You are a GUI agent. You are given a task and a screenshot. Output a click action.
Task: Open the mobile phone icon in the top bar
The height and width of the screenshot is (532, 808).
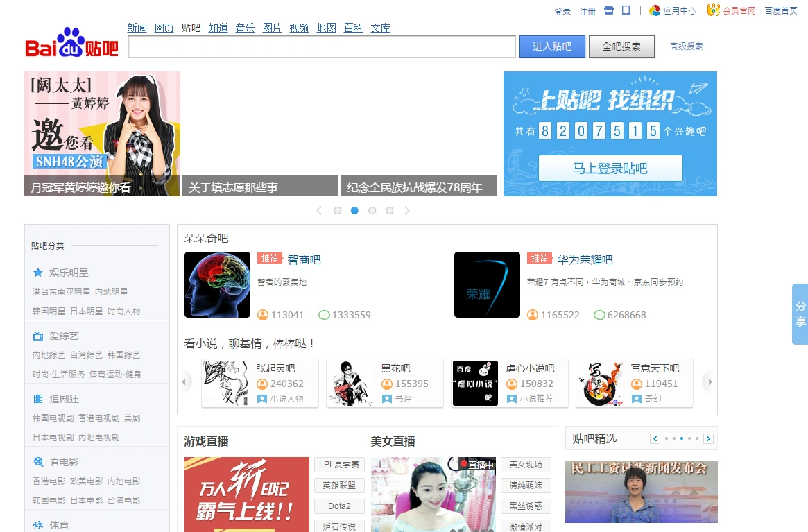pyautogui.click(x=626, y=10)
